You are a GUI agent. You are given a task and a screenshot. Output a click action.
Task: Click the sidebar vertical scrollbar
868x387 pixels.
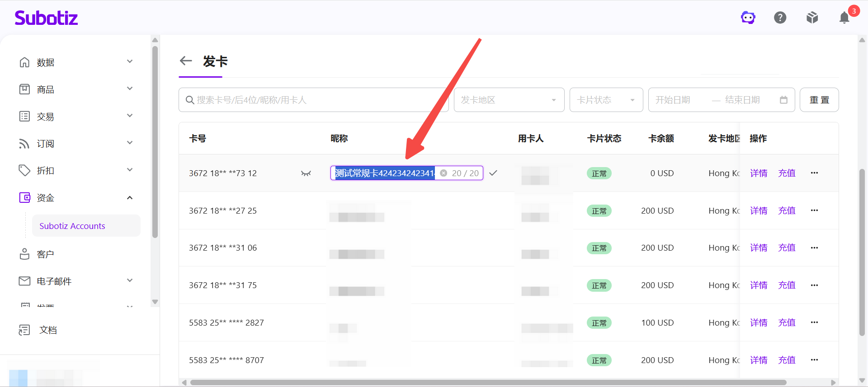point(155,142)
